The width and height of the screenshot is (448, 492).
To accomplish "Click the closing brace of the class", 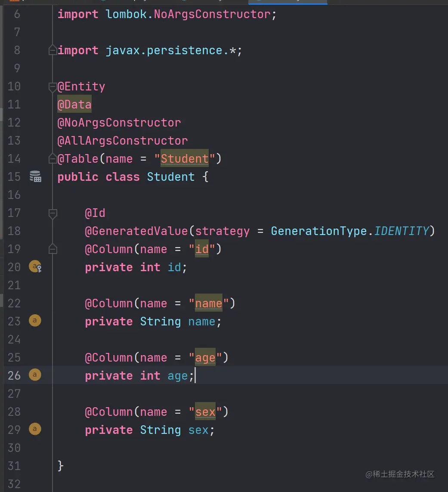I will click(61, 465).
